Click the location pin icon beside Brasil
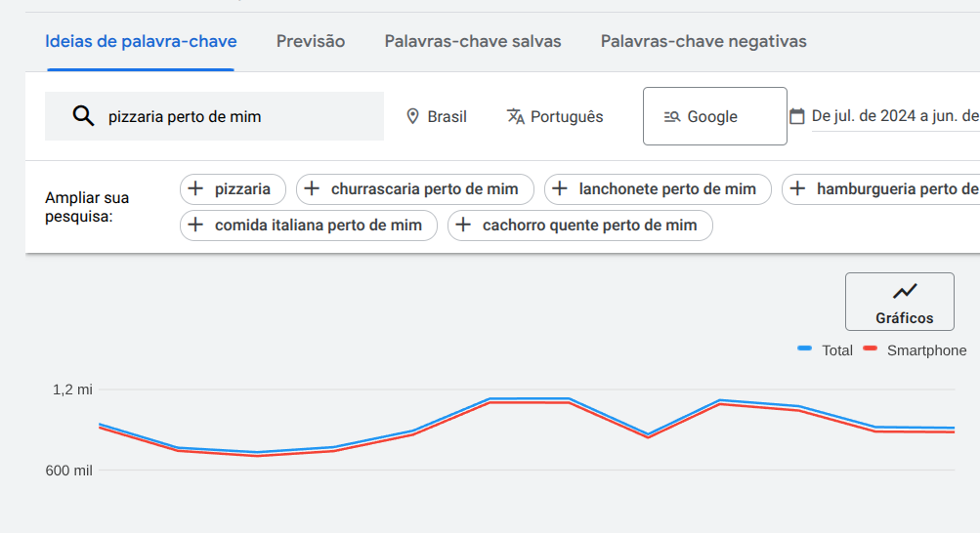 pyautogui.click(x=412, y=117)
